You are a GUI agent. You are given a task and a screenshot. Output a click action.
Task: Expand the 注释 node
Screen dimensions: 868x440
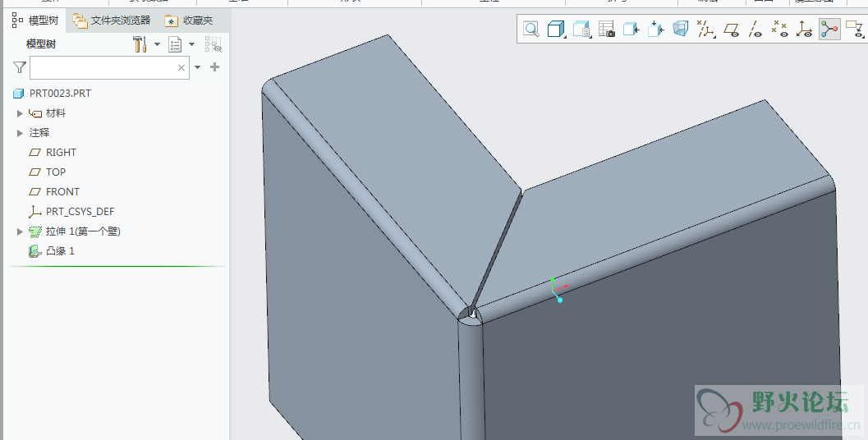[20, 133]
